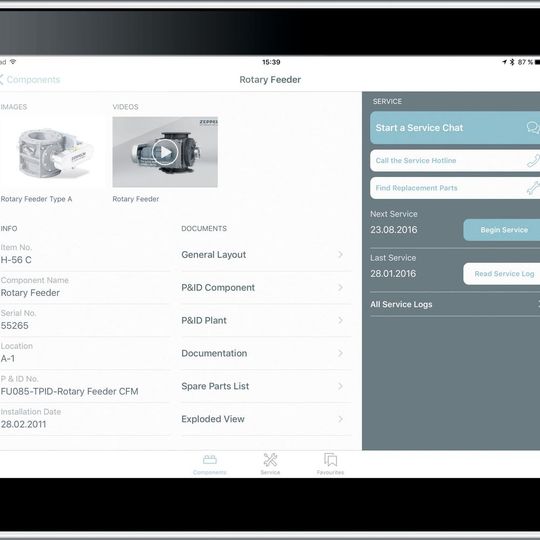This screenshot has width=540, height=540.
Task: Open Spare Parts List
Action: click(x=266, y=386)
